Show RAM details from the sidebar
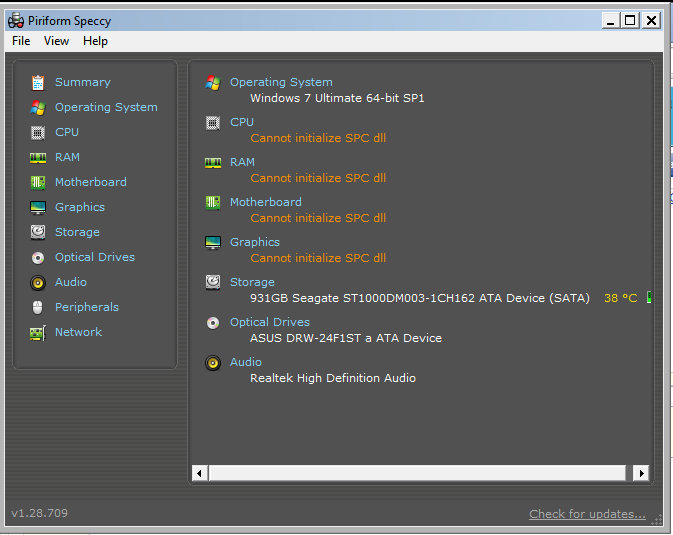The width and height of the screenshot is (673, 535). point(67,157)
